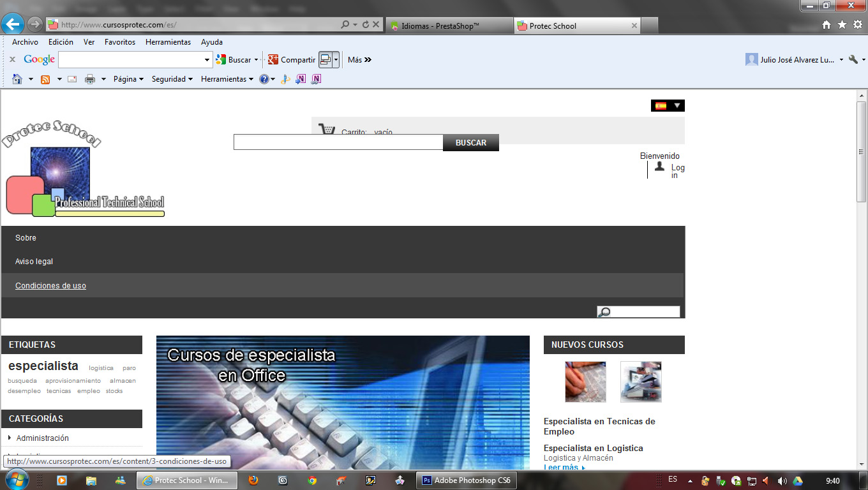This screenshot has height=490, width=868.
Task: Open the Internet Explorer Home icon at top right
Action: 827,25
